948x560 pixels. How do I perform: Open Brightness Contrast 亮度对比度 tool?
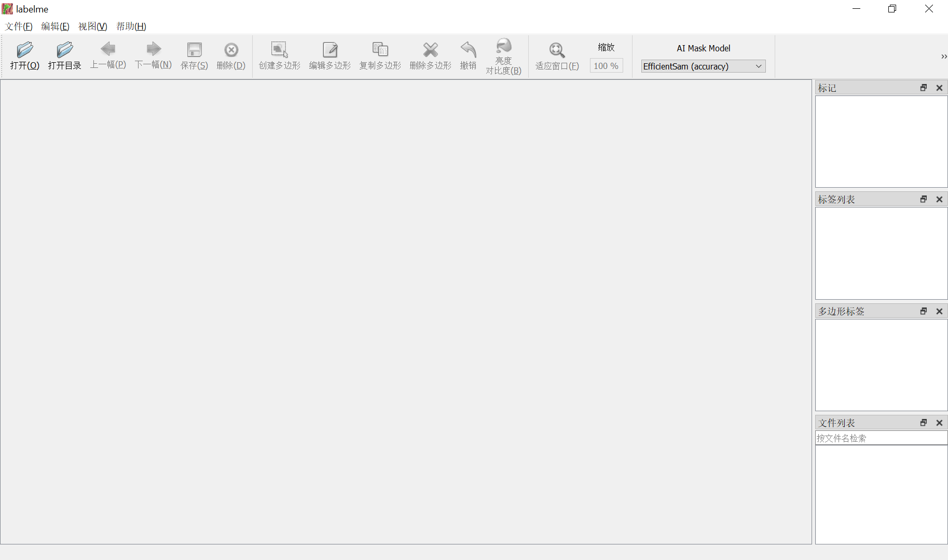pyautogui.click(x=503, y=47)
